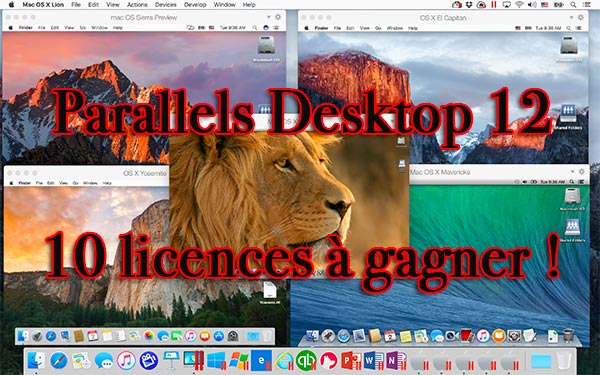
Task: Open Spotlight search in the top menu bar
Action: [x=573, y=5]
